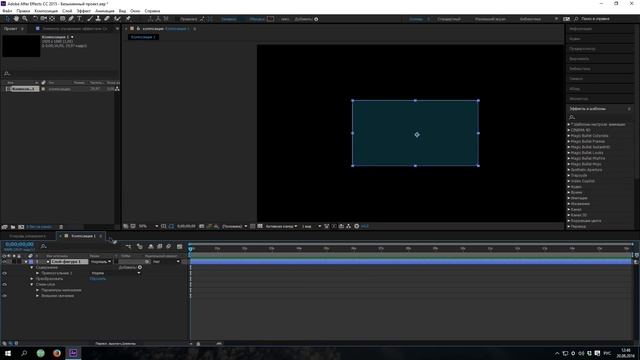Select the Eraser tool

click(x=107, y=19)
